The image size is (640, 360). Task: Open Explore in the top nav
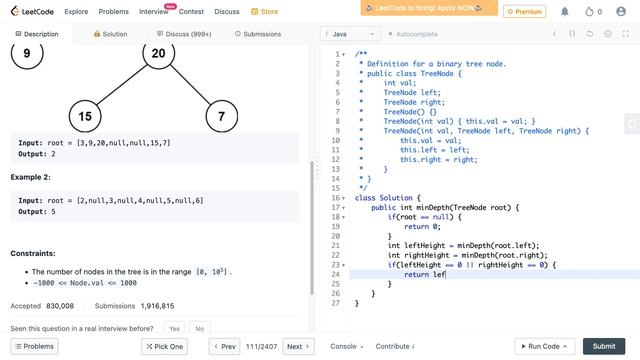pos(76,11)
